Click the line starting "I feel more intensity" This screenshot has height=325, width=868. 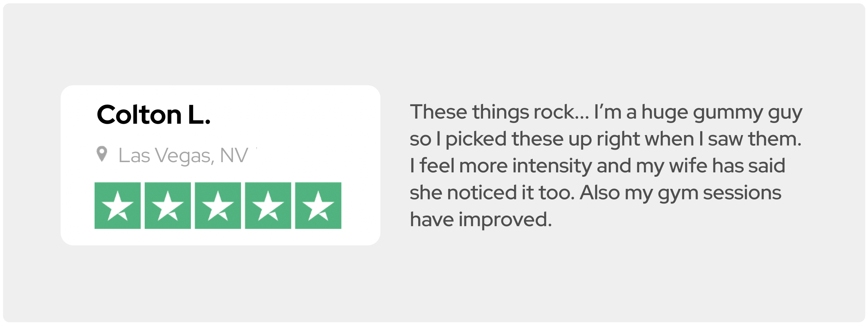pyautogui.click(x=597, y=166)
